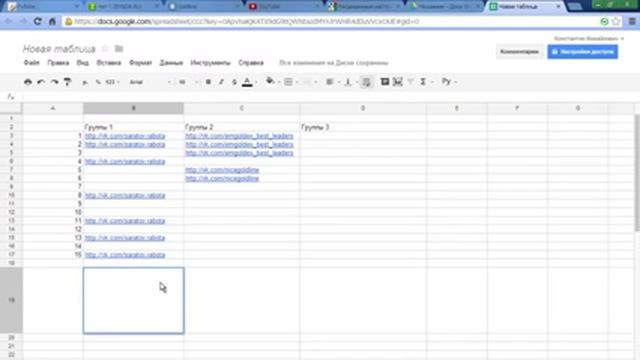640x360 pixels.
Task: Select row 19 header
Action: point(11,300)
